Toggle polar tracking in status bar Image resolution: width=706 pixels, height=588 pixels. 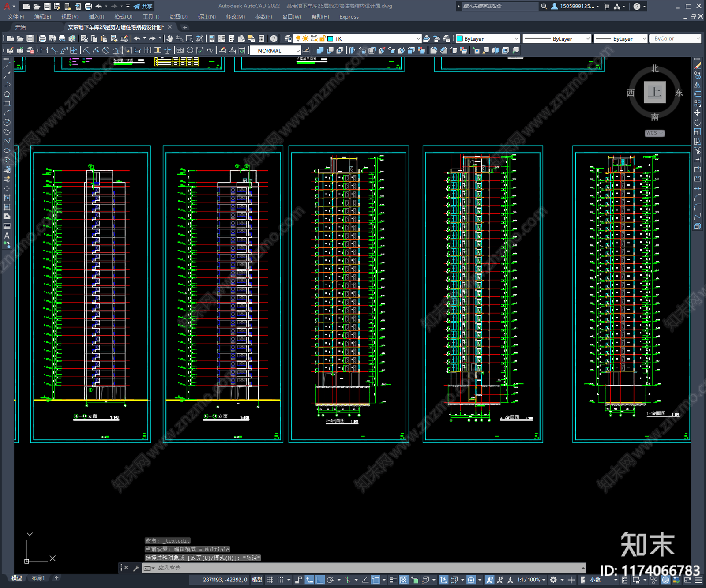click(330, 580)
